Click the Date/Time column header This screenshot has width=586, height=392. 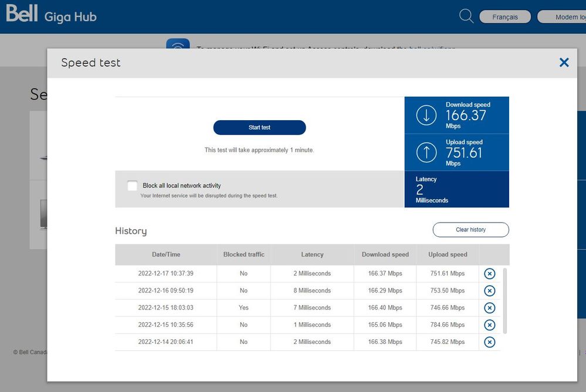[x=166, y=254]
